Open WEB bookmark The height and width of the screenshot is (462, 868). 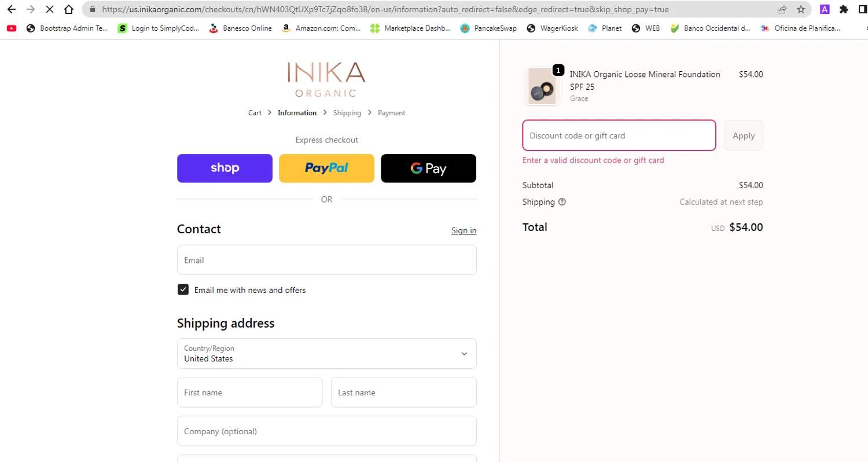646,28
